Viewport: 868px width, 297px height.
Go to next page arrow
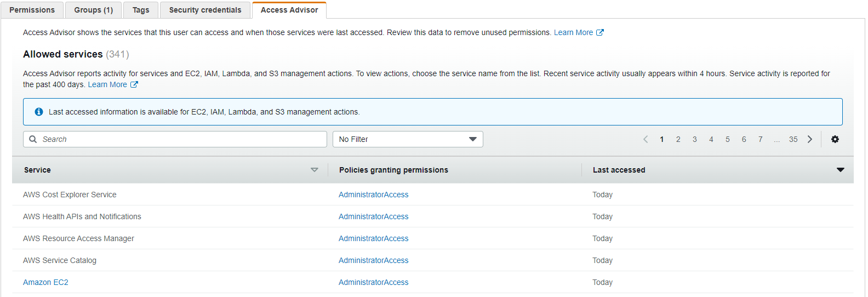pyautogui.click(x=810, y=139)
